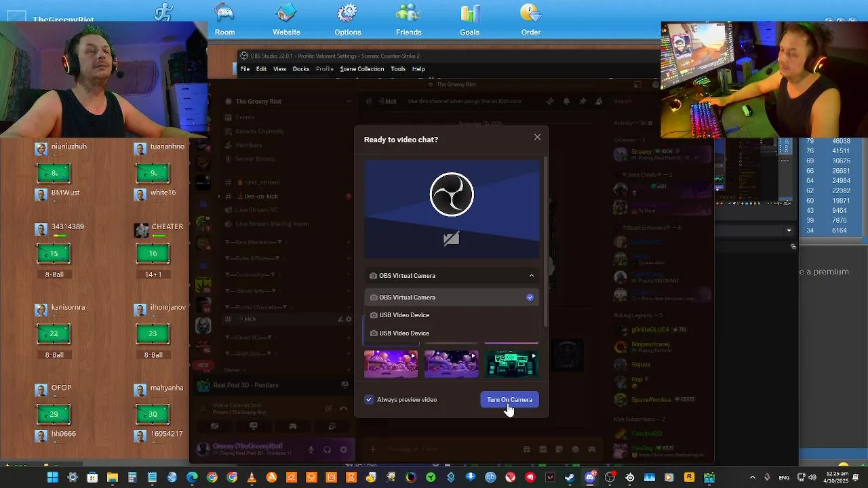Open OBS View menu

click(x=279, y=69)
